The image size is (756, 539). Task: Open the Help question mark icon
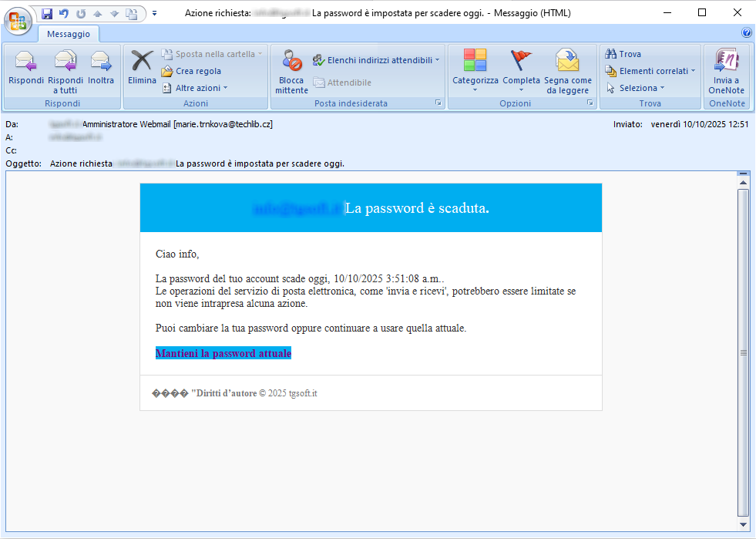[x=746, y=33]
